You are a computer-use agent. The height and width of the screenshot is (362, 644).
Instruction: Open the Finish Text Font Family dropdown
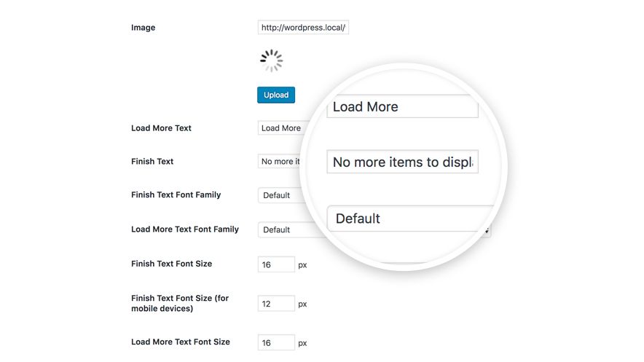pyautogui.click(x=280, y=195)
